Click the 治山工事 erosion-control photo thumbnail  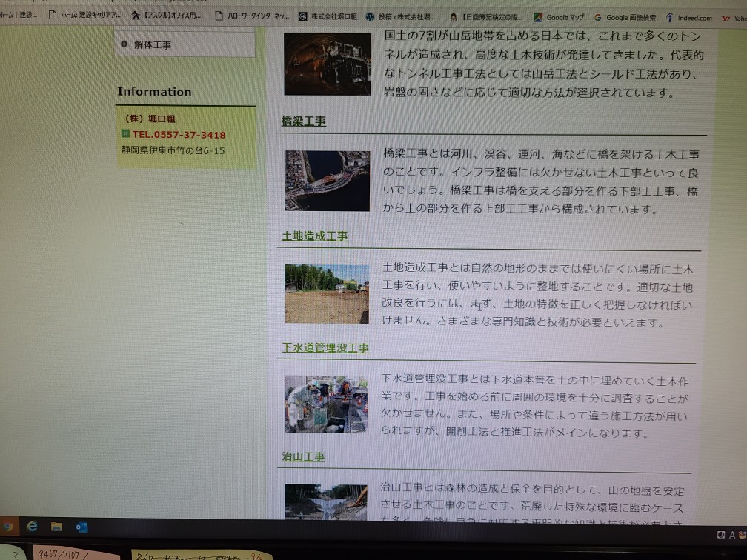tap(326, 502)
